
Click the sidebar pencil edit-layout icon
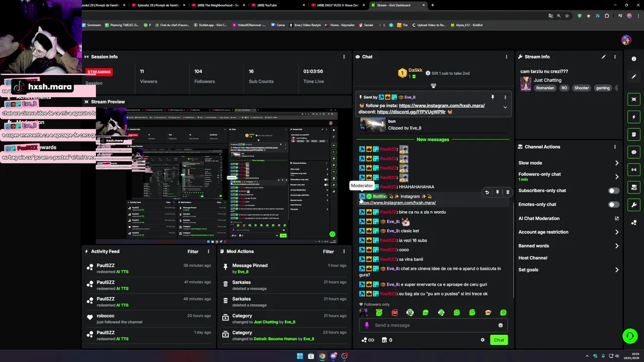coord(634,76)
